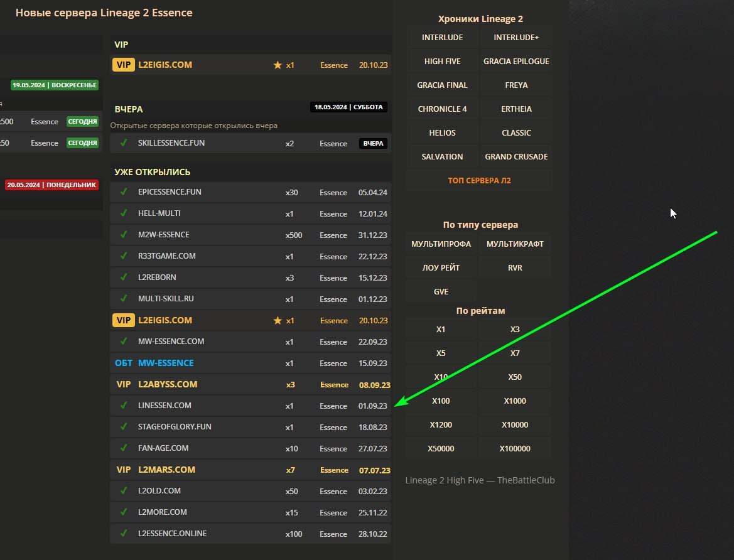
Task: Click the checkmark icon beside FAN-AGE.COM
Action: [x=124, y=448]
